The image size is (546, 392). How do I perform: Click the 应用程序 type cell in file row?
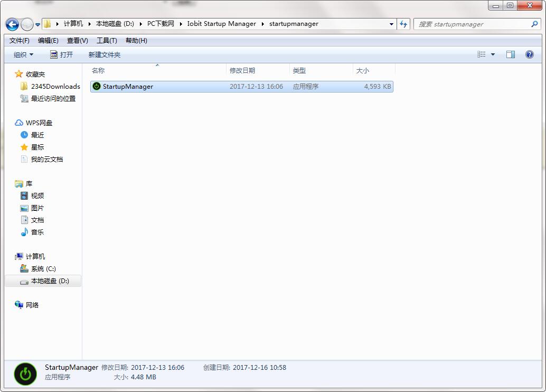pos(305,87)
